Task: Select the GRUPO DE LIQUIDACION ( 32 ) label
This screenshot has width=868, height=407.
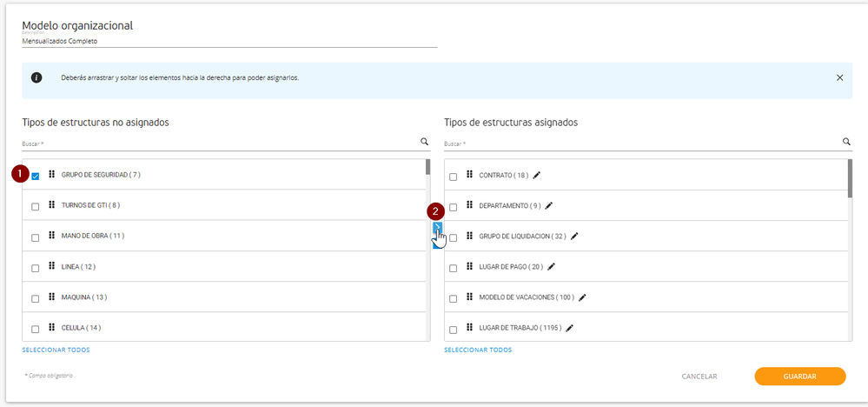Action: click(522, 236)
